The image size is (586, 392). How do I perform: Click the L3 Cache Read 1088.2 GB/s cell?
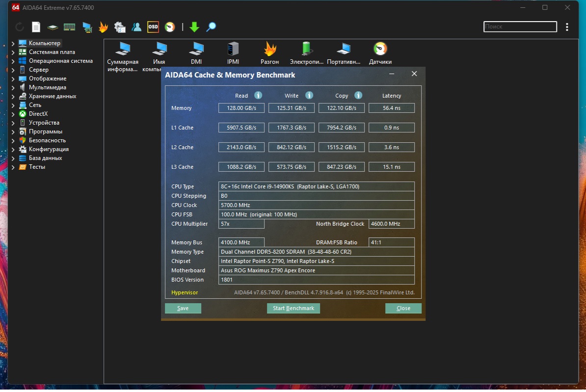[241, 167]
